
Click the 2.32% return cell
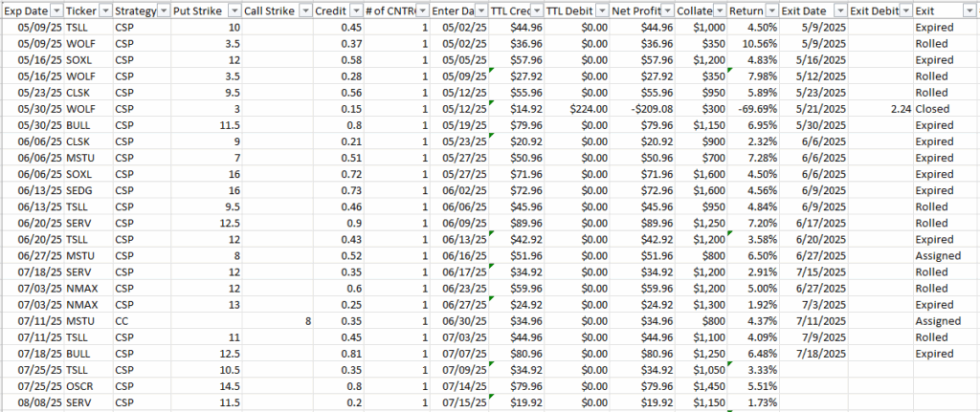[x=754, y=141]
